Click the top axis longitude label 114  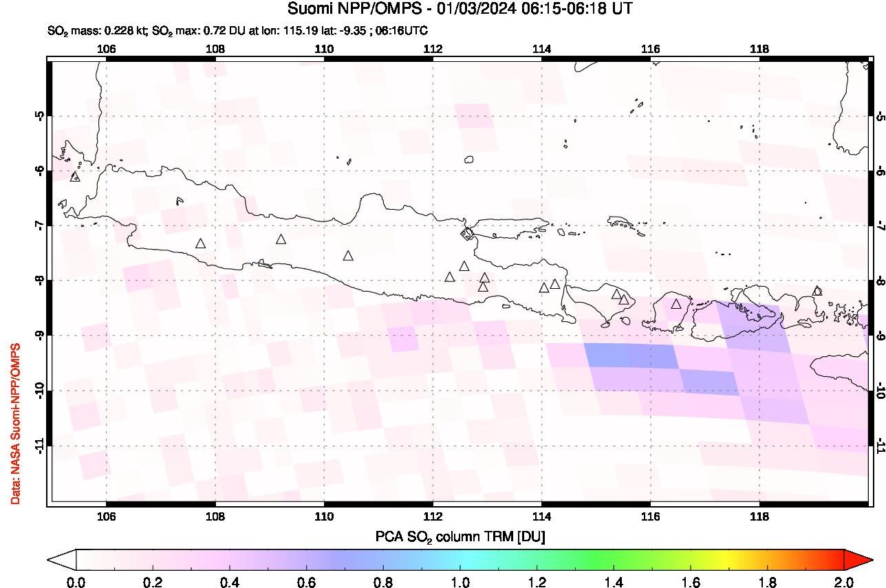pyautogui.click(x=541, y=49)
